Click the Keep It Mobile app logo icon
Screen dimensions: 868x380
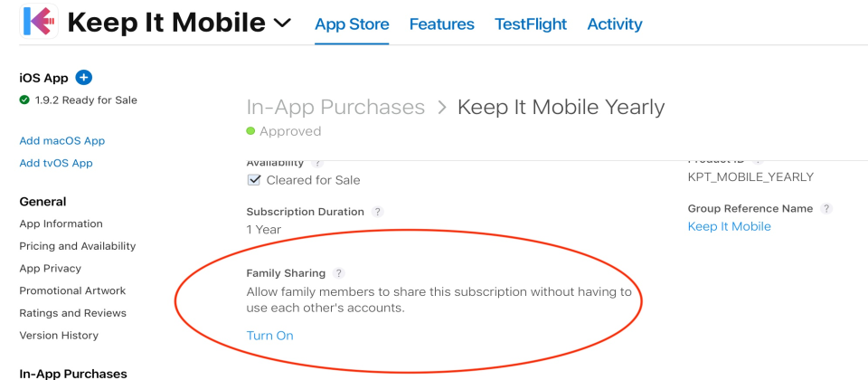tap(39, 21)
